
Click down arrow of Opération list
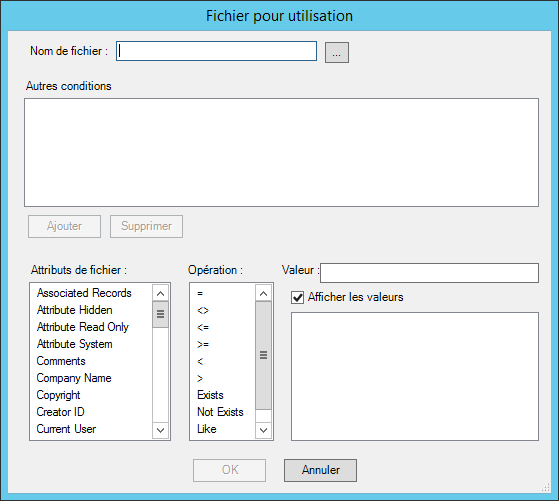[263, 430]
